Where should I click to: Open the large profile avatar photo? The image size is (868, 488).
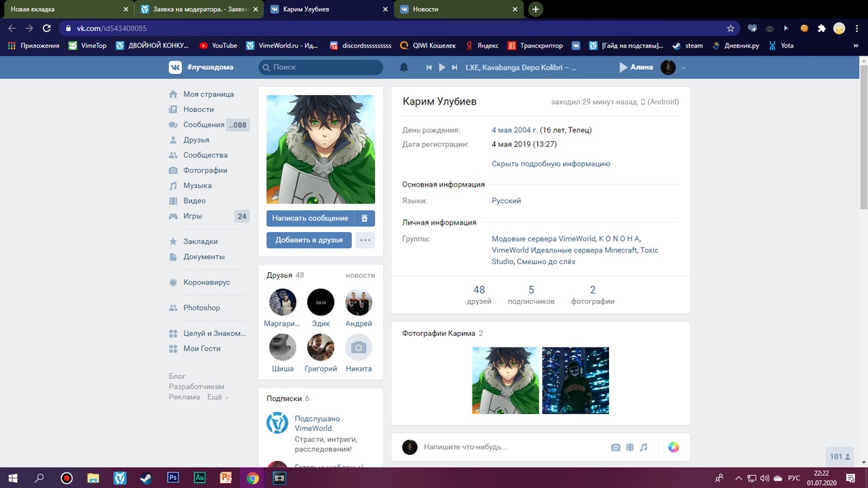(321, 149)
